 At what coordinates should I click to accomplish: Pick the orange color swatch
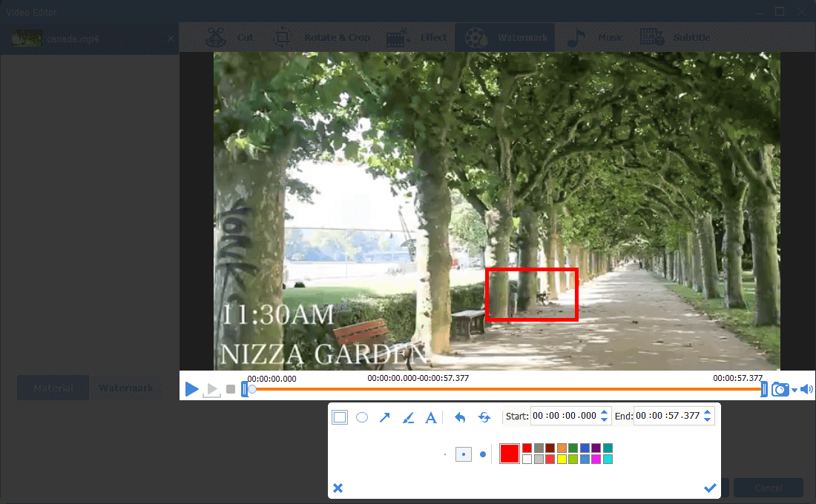(562, 448)
